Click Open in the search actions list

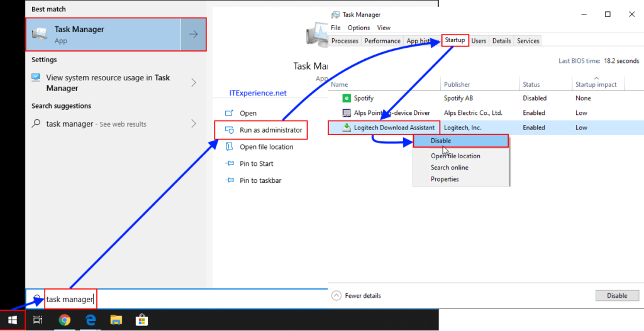(248, 113)
